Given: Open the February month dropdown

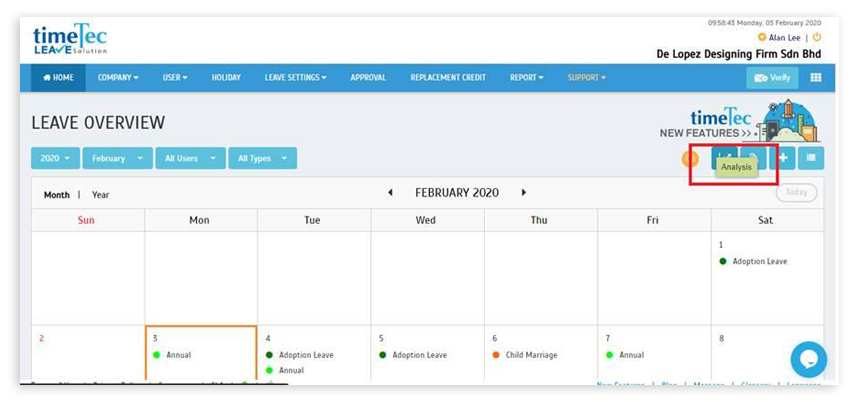Looking at the screenshot, I should [118, 158].
